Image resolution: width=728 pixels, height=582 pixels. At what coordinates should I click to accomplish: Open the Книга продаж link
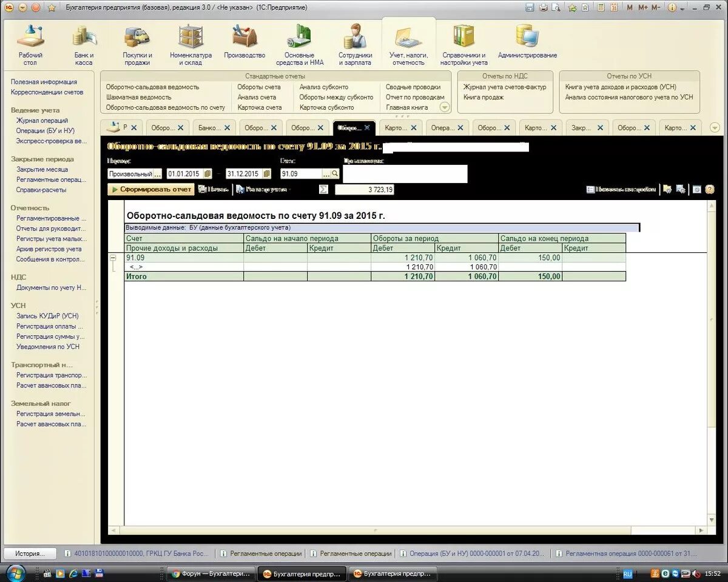click(x=484, y=97)
